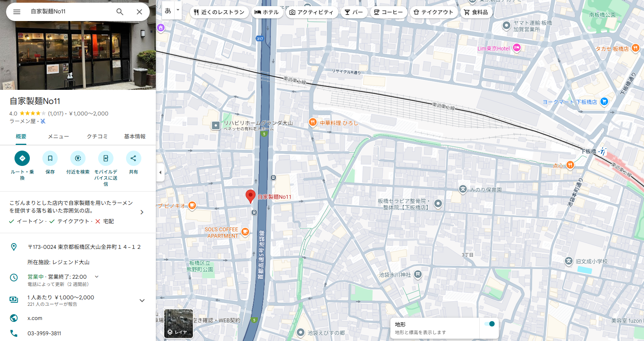
Task: Expand the price per person details
Action: [142, 300]
